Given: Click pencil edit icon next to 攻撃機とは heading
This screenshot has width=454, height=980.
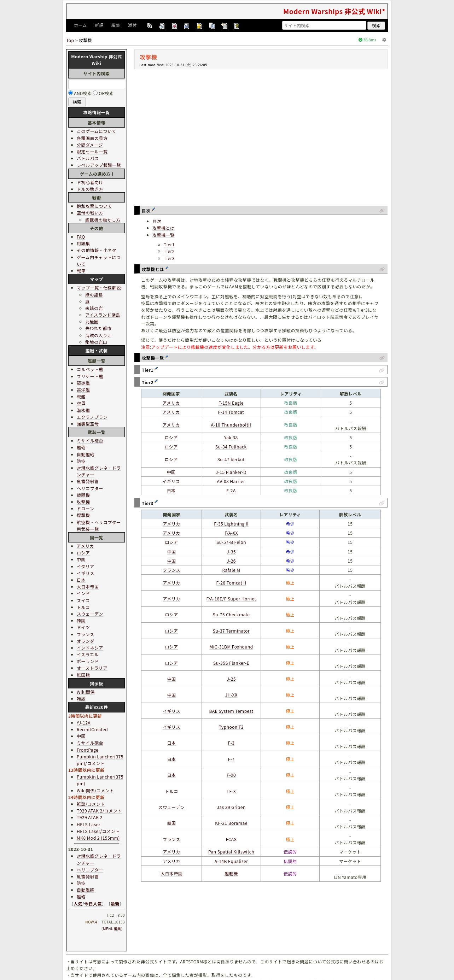Looking at the screenshot, I should tap(166, 268).
